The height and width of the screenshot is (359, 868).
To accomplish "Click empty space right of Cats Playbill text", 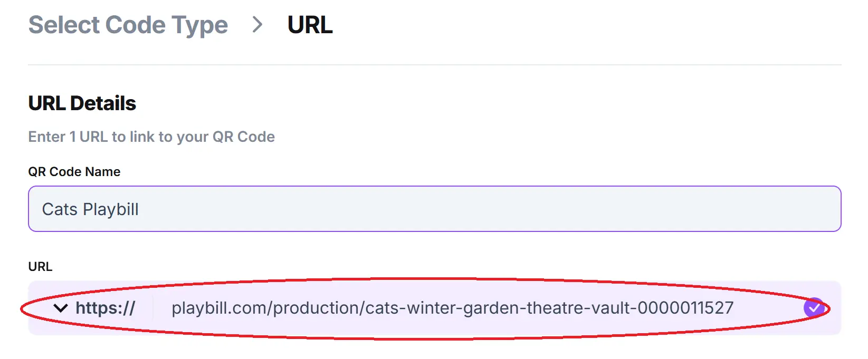I will coord(475,209).
